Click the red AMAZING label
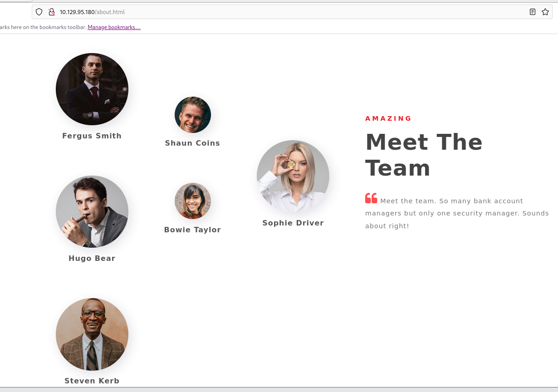This screenshot has height=392, width=558. coord(388,118)
